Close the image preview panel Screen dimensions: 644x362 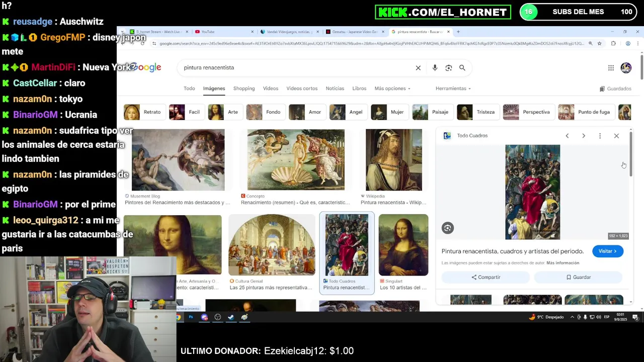pyautogui.click(x=616, y=136)
